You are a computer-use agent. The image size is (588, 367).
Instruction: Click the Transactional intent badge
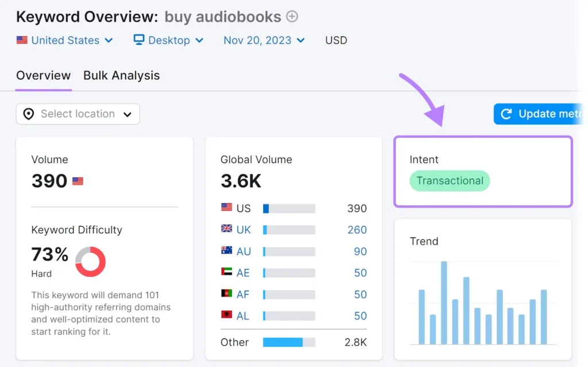(450, 181)
